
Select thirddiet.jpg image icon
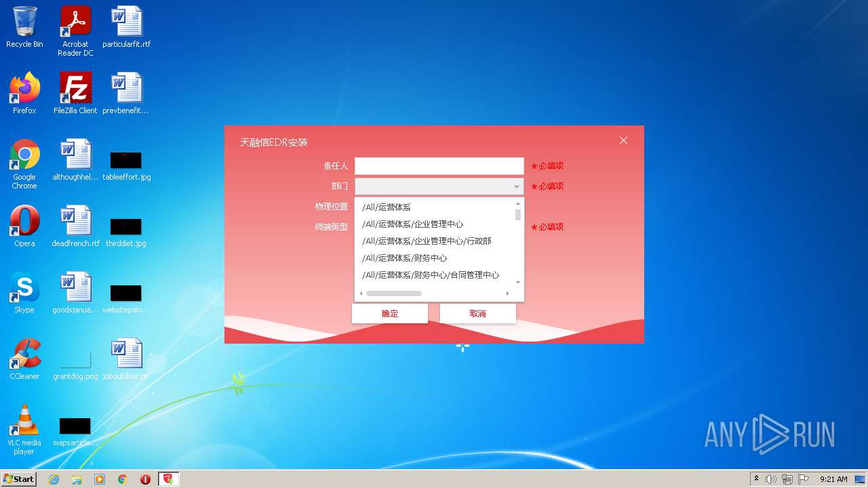(x=126, y=232)
